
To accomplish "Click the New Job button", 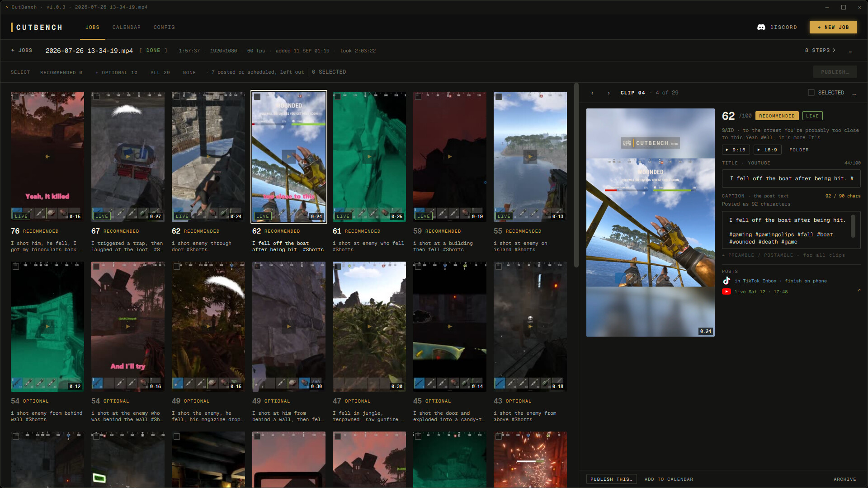I will (833, 27).
